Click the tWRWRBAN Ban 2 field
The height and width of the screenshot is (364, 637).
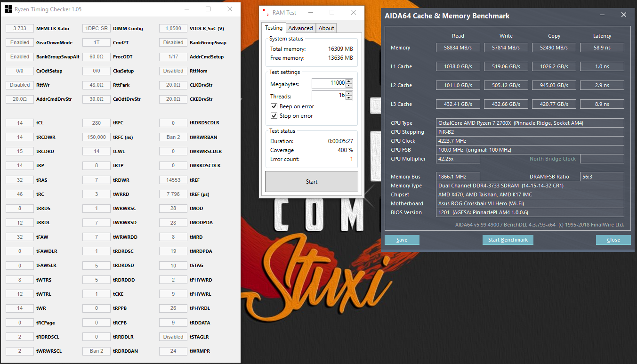173,137
